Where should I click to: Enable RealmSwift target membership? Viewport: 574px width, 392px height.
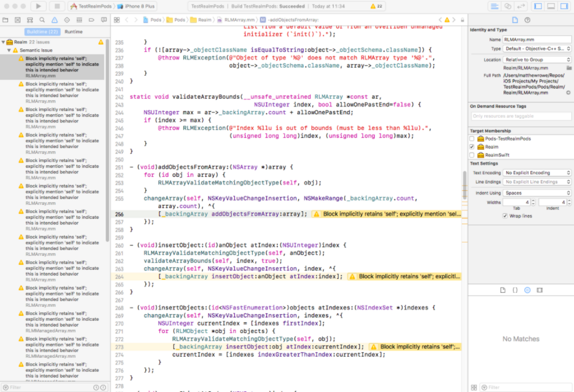[x=472, y=155]
